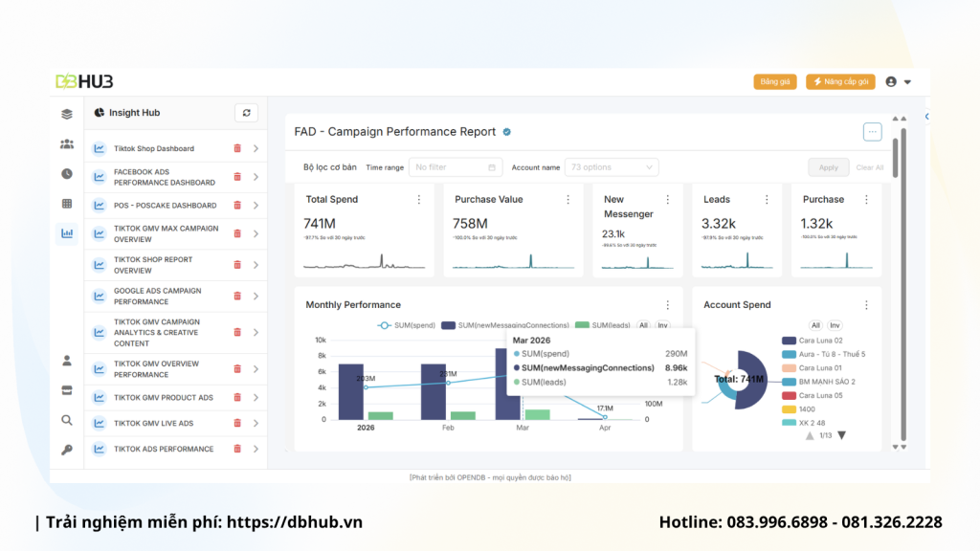Screen dimensions: 980x551
Task: Select All in Monthly Performance legend
Action: pyautogui.click(x=643, y=325)
